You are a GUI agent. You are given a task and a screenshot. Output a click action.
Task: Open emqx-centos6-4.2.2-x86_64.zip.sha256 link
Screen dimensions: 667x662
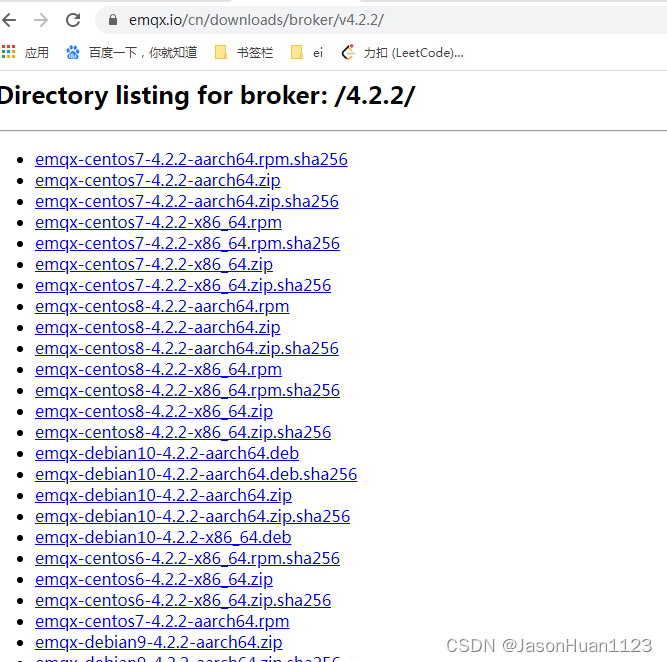(x=183, y=600)
